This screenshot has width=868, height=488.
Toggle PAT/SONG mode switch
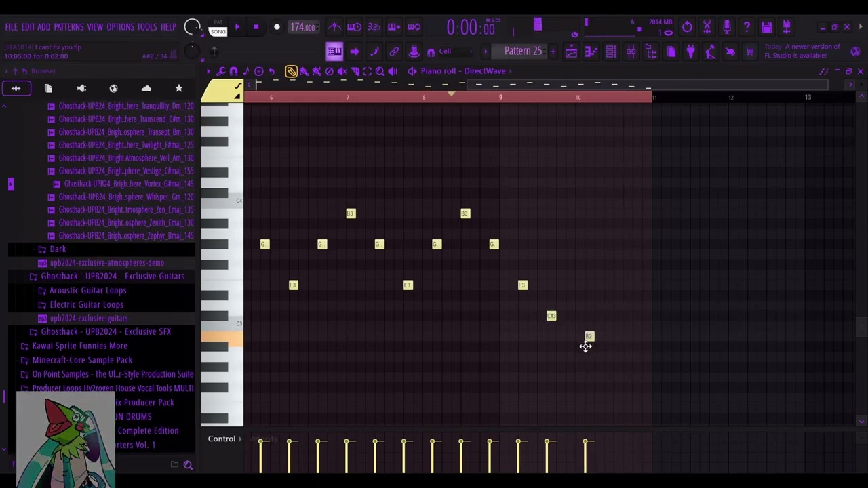[218, 28]
